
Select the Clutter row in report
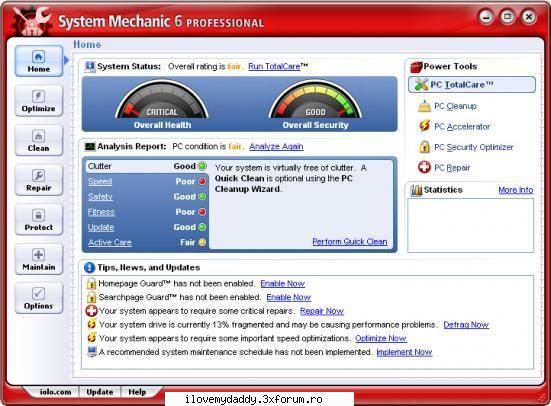click(x=147, y=166)
